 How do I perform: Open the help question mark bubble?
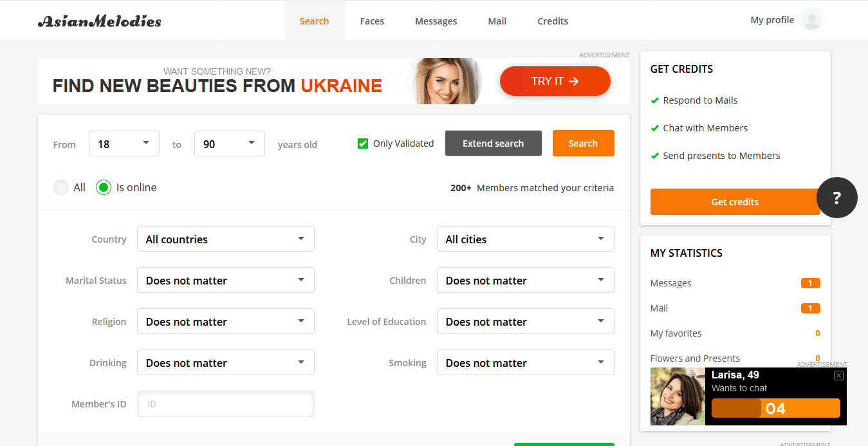pos(836,198)
